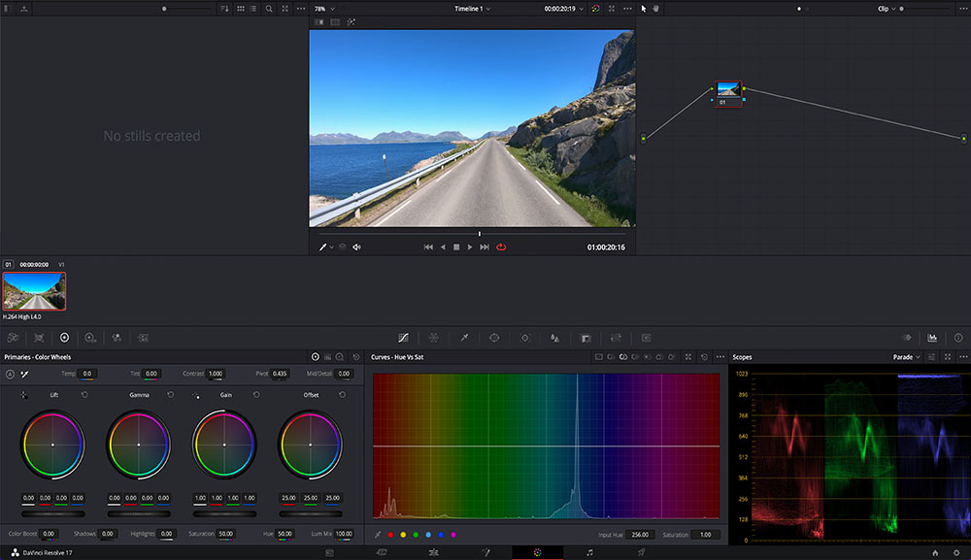Image resolution: width=971 pixels, height=560 pixels.
Task: Switch to the Color page tab
Action: tap(537, 552)
